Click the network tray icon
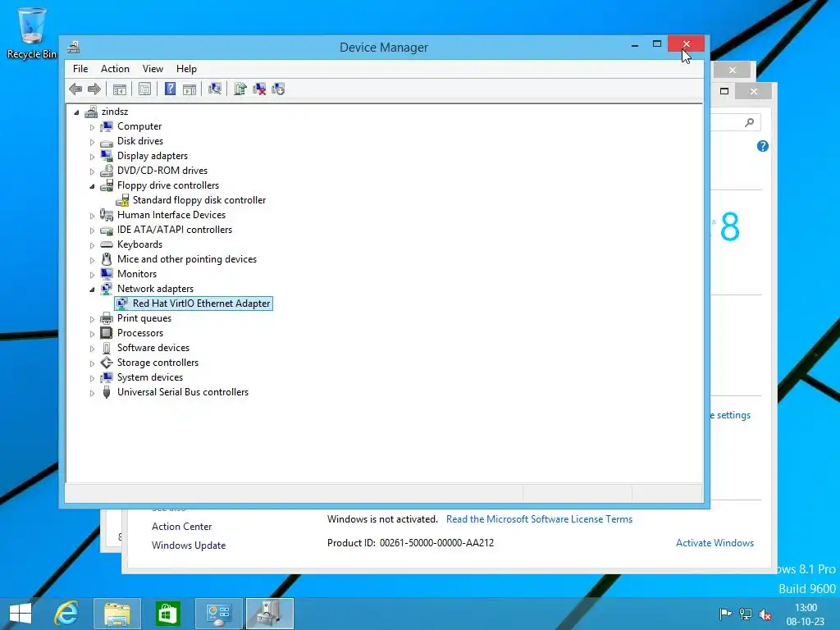The width and height of the screenshot is (840, 630). point(745,614)
